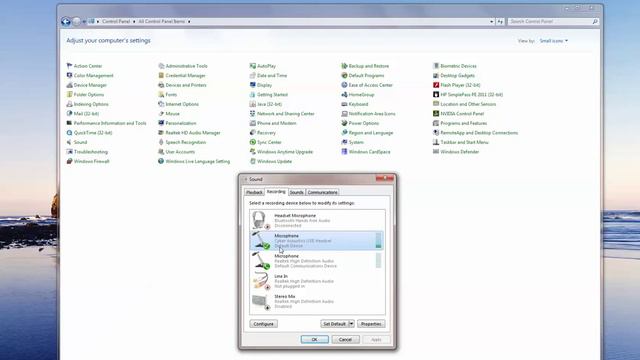The height and width of the screenshot is (360, 640).
Task: Open Network and Sharing Center icon
Action: pyautogui.click(x=253, y=113)
